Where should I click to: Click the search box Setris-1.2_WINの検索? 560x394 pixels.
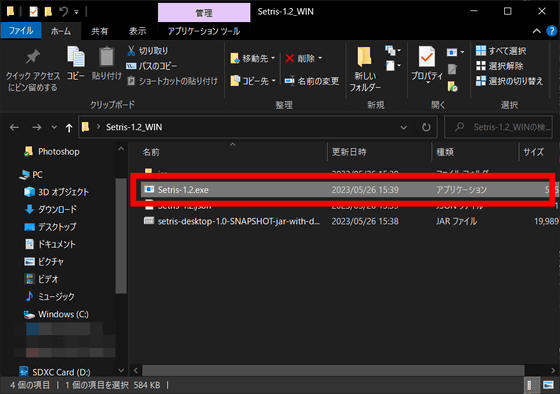[499, 127]
